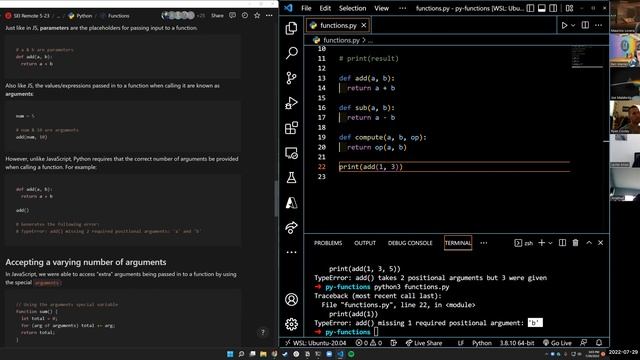Viewport: 640px width, 360px height.
Task: Show additional activity bar views ellipsis
Action: point(291,252)
